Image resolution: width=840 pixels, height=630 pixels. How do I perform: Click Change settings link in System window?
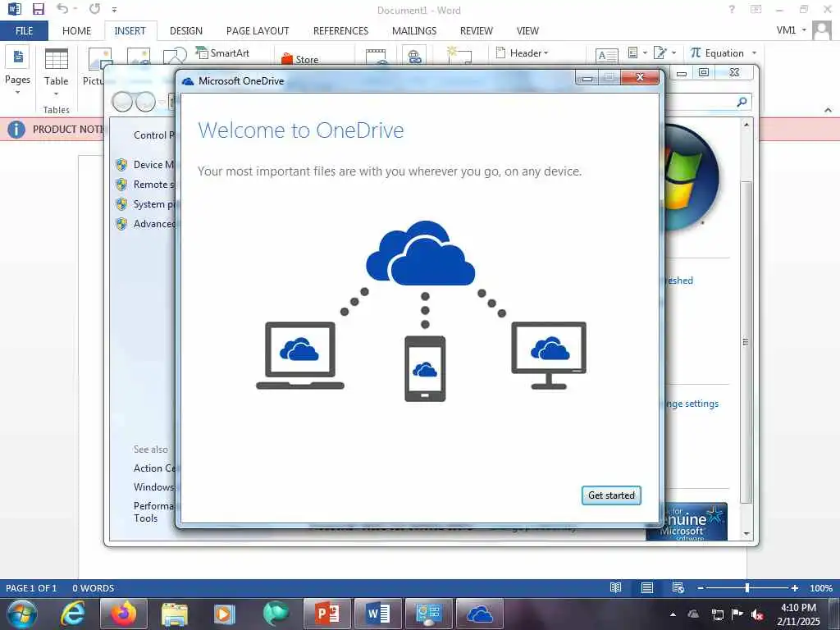(x=692, y=404)
